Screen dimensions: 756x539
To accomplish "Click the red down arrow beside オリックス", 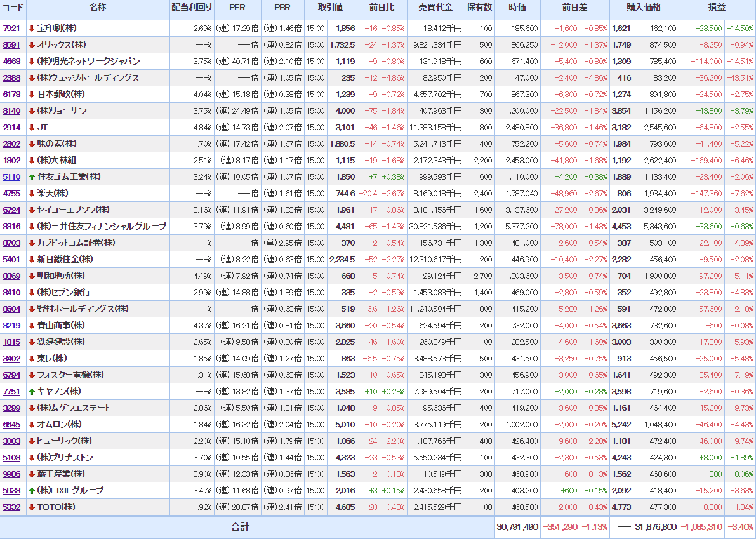I will [32, 45].
